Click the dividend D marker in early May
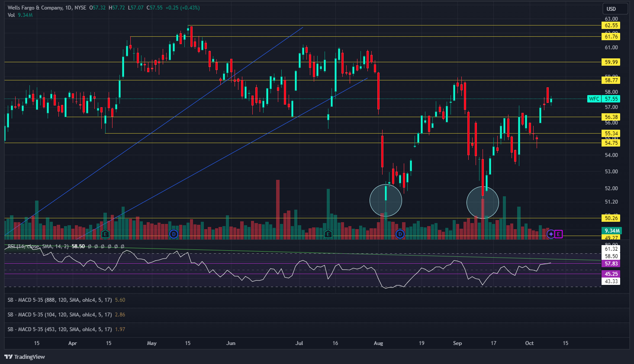Viewport: 634px width, 364px height. pos(174,234)
